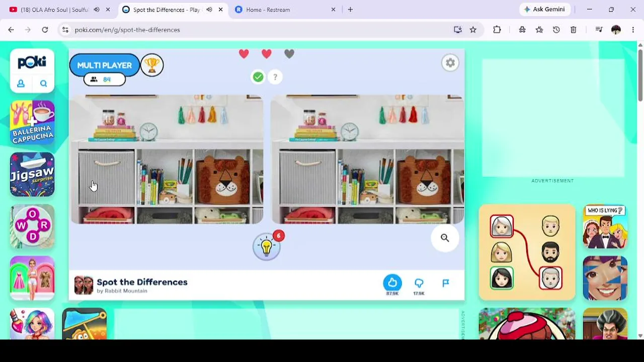644x362 pixels.
Task: Close the Spot the Differences tab
Action: point(220,10)
